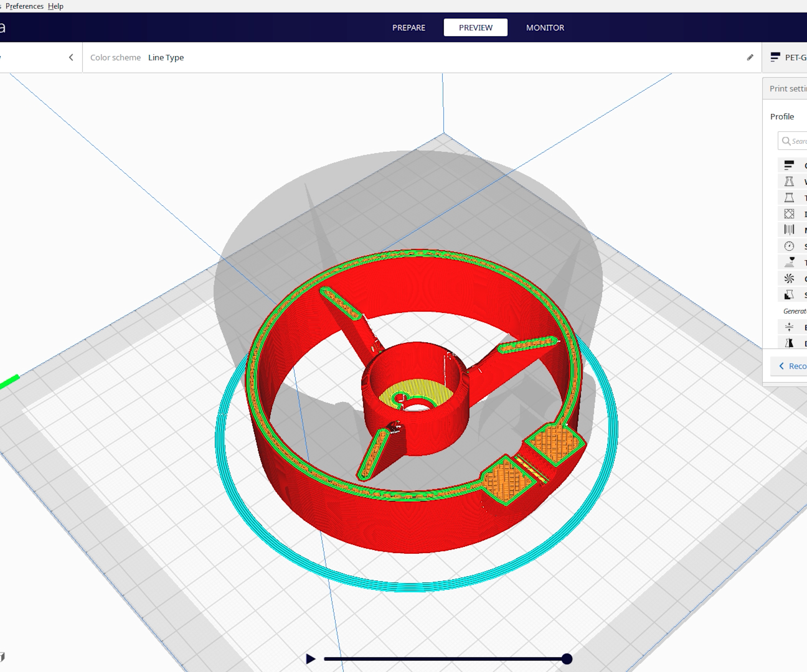
Task: Expand the Quality settings category icon
Action: 789,165
